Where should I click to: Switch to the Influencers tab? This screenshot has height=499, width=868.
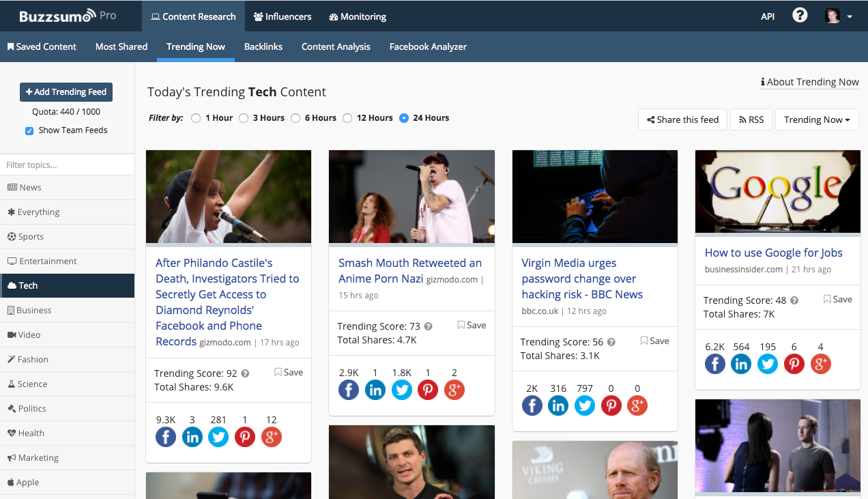tap(283, 16)
